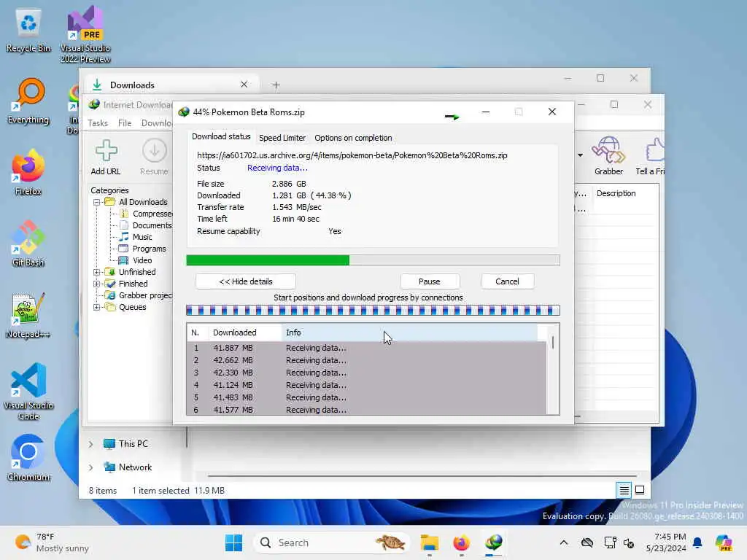Open Git Bash desktop shortcut

pos(28,244)
